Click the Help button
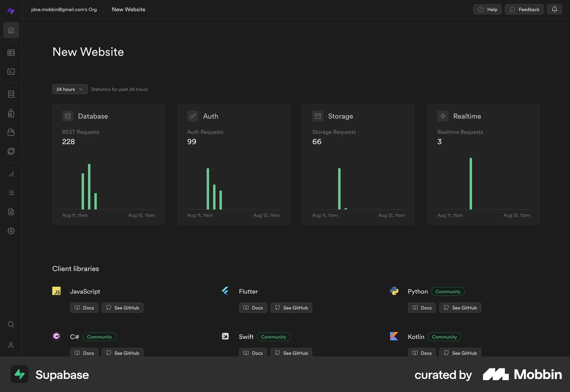Screen dimensions: 570x392 [487, 10]
